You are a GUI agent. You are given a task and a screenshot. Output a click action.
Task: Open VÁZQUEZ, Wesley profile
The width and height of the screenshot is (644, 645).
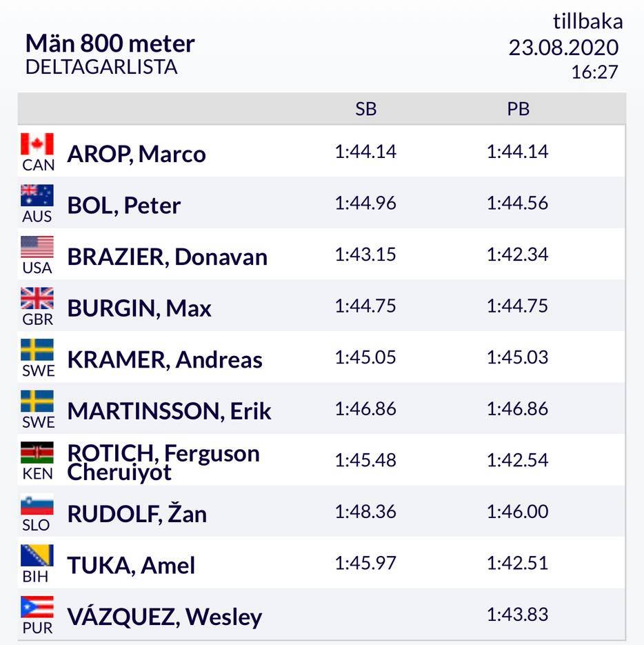pos(164,616)
